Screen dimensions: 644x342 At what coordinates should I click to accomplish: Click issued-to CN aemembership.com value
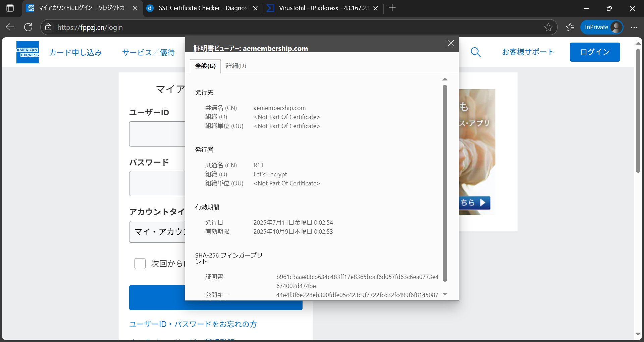point(279,108)
